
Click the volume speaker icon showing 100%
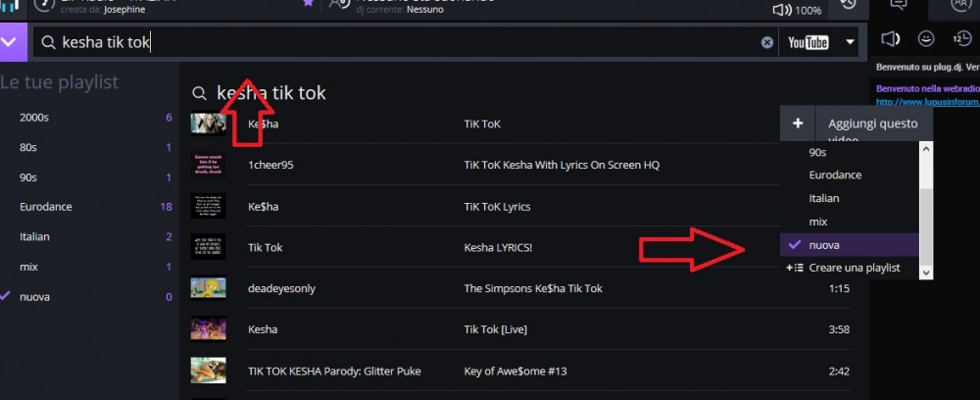pyautogui.click(x=781, y=10)
